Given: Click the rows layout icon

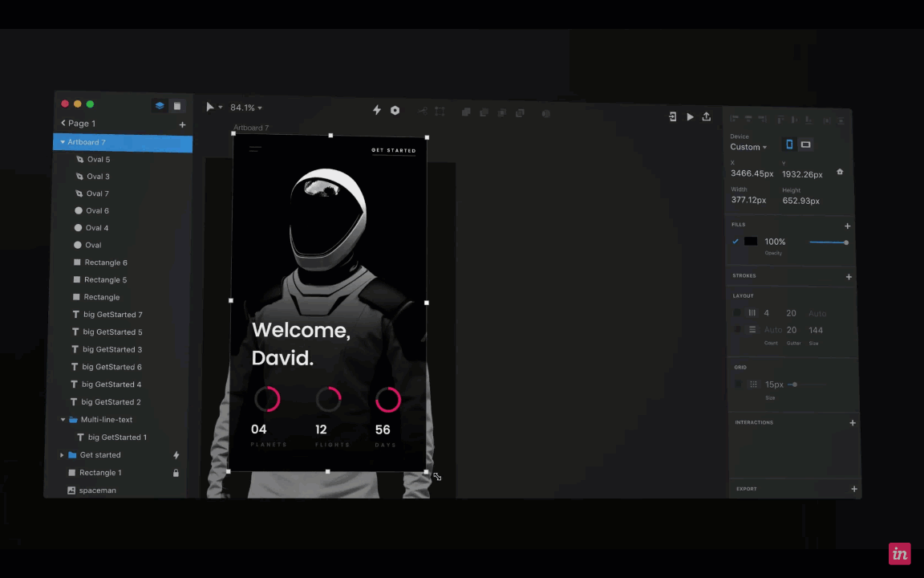Looking at the screenshot, I should (752, 330).
